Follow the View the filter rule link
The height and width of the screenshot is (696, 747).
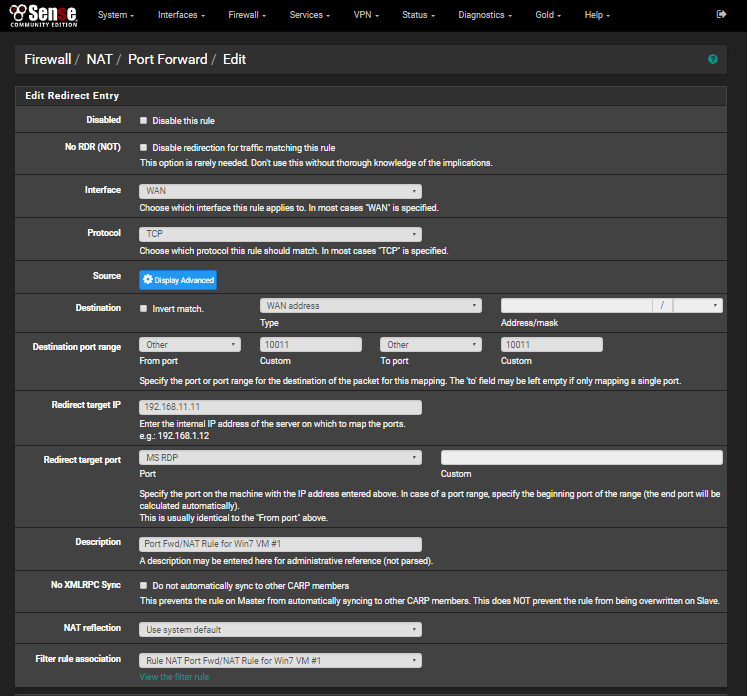174,677
